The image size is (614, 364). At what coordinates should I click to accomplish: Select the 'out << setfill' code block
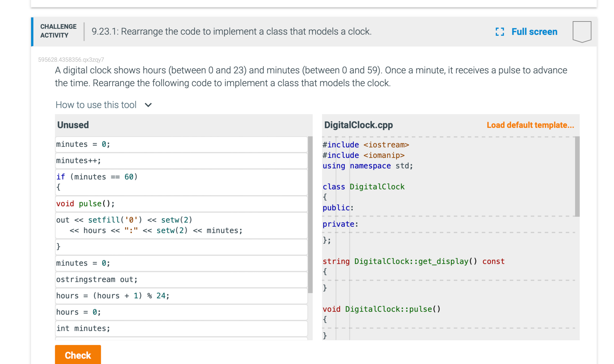point(181,225)
